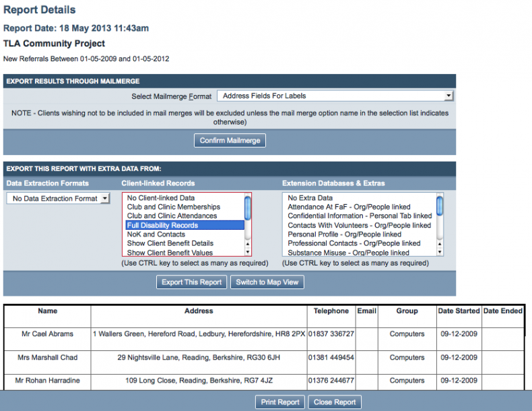Select 'Full Disability Records' list item

pyautogui.click(x=185, y=225)
